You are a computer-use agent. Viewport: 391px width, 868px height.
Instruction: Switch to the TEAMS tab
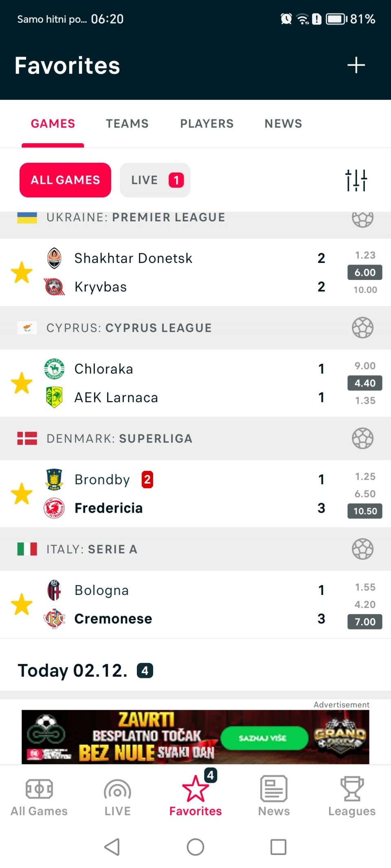(127, 124)
